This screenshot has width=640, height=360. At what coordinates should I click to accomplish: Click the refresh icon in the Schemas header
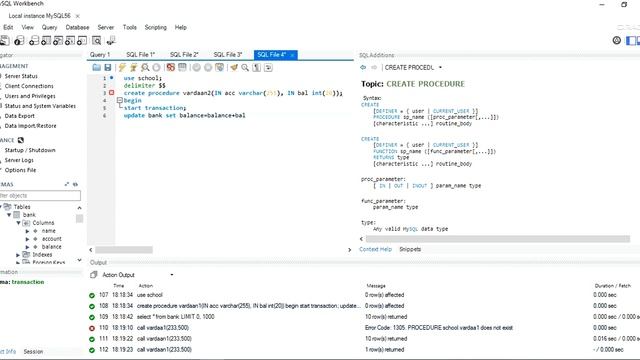76,184
